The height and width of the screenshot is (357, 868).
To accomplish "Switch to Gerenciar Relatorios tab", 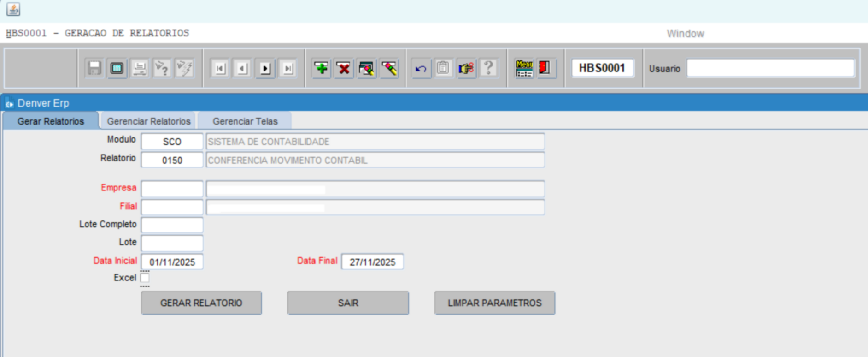I will (148, 121).
